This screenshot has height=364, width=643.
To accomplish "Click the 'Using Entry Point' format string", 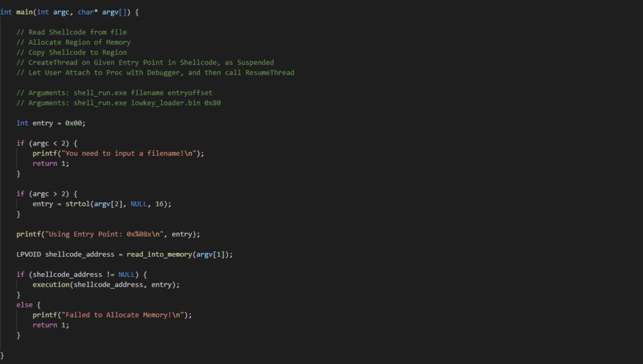I will [105, 234].
